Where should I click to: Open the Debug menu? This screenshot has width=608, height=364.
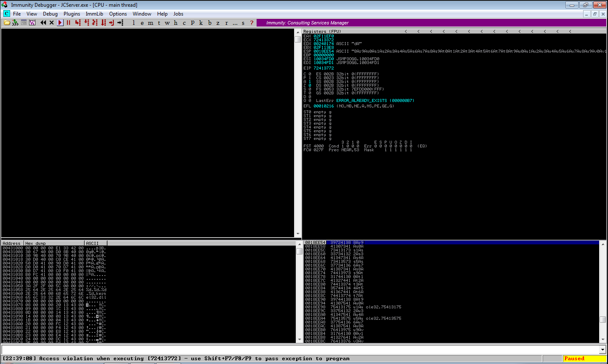(x=50, y=14)
